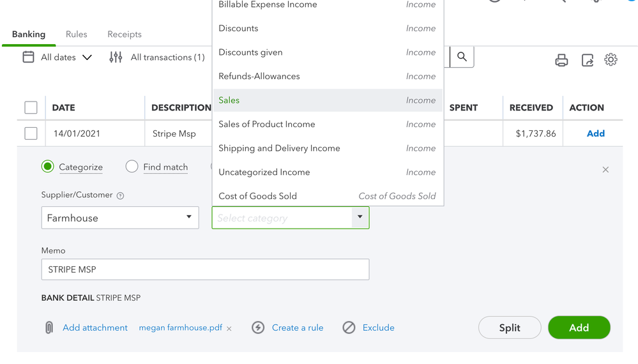Click the paperclip attachment icon
Image resolution: width=638 pixels, height=364 pixels.
[49, 328]
